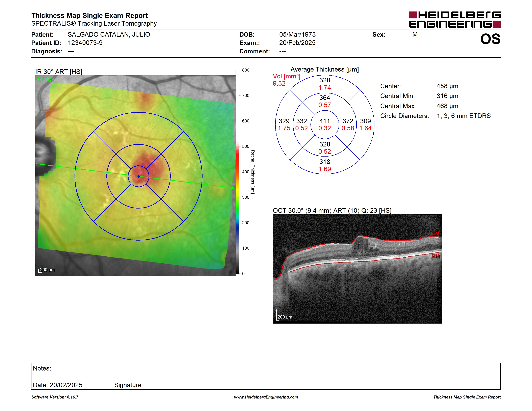This screenshot has width=532, height=411.
Task: Click ETDRS outer sector value 329
Action: (284, 121)
